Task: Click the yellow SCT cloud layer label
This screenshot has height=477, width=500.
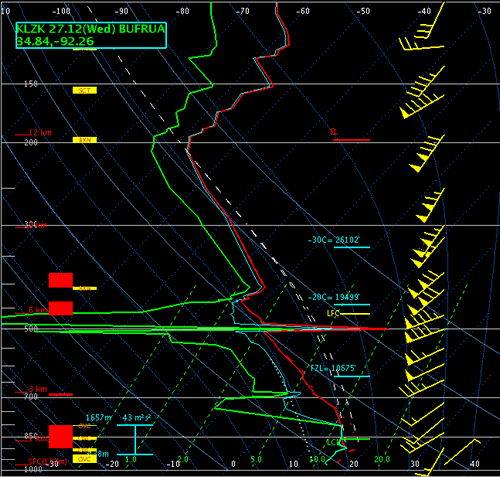Action: [85, 90]
